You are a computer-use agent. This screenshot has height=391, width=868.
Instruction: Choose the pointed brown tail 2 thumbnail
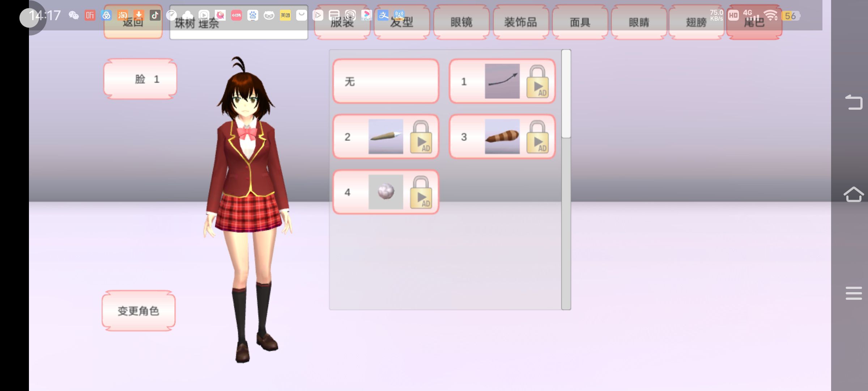tap(386, 137)
